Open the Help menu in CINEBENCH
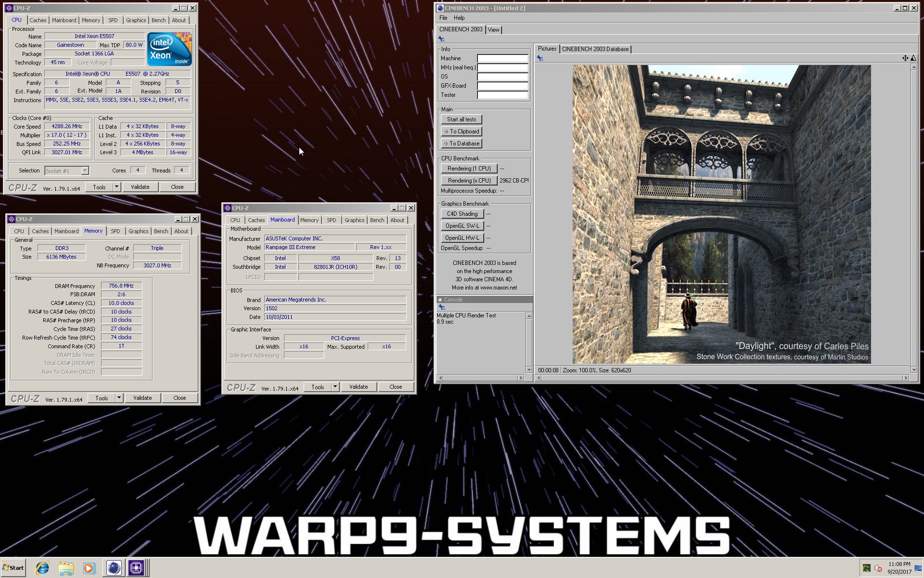924x578 pixels. tap(459, 18)
